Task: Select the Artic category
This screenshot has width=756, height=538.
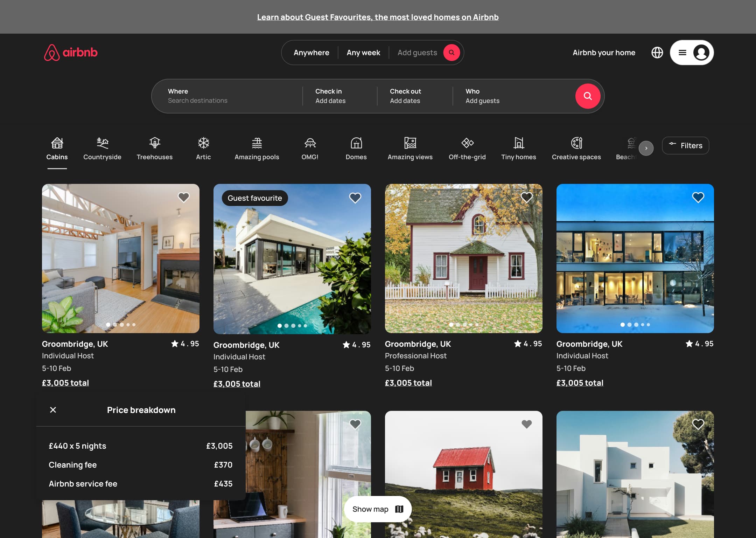Action: pyautogui.click(x=203, y=149)
